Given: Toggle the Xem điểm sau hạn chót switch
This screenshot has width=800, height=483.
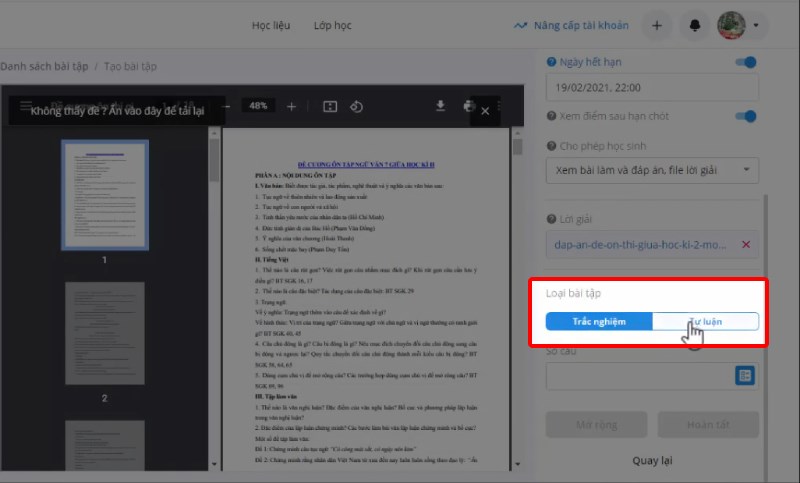Looking at the screenshot, I should click(x=746, y=116).
